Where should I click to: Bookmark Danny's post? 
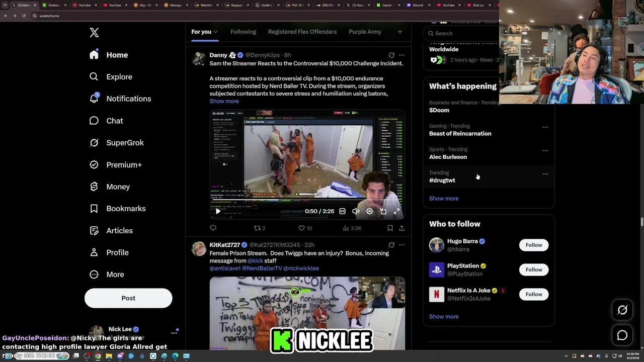pyautogui.click(x=390, y=228)
